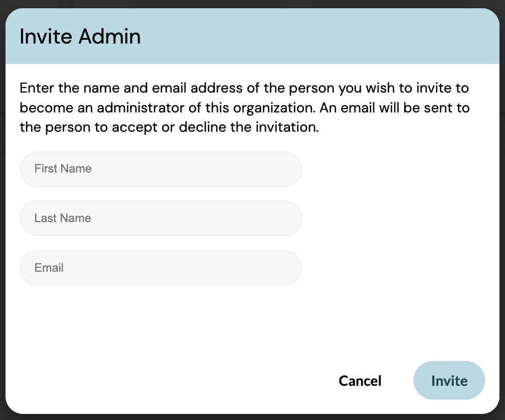
Task: Click the First Name input field
Action: click(160, 169)
